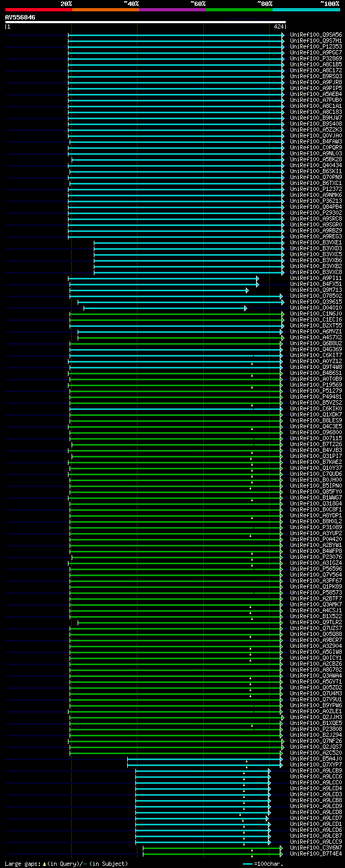
Task: Select hit label UniRef100_Q31PI7
Action: click(316, 456)
